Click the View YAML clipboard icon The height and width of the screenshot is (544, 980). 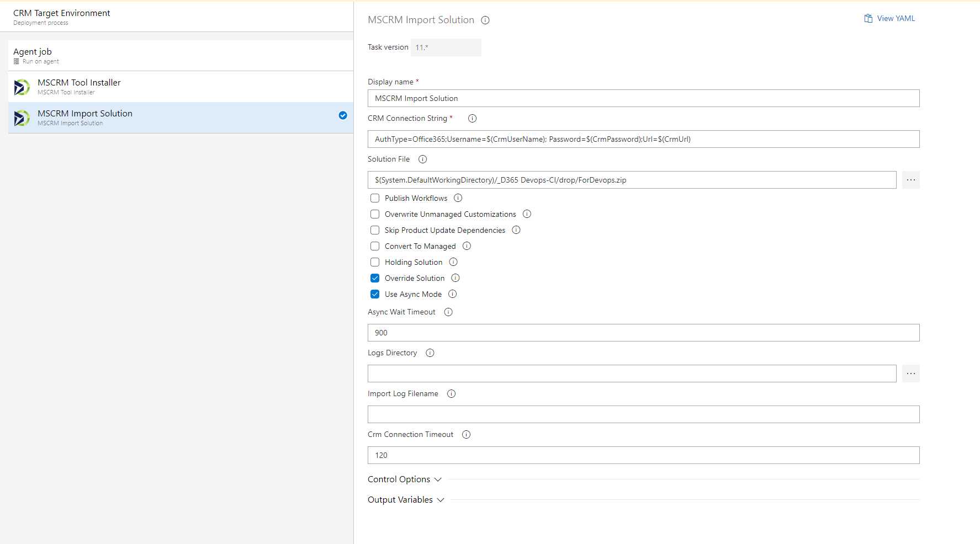click(x=868, y=18)
